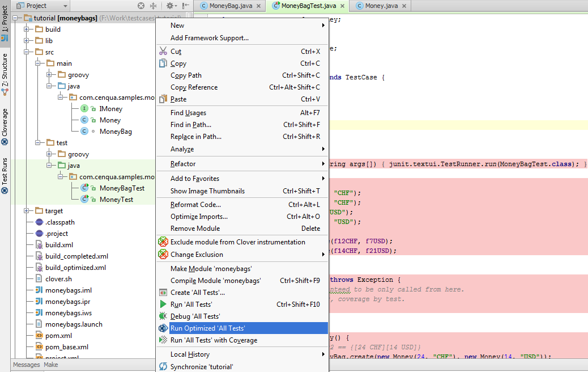Expand the target folder node

[x=27, y=211]
